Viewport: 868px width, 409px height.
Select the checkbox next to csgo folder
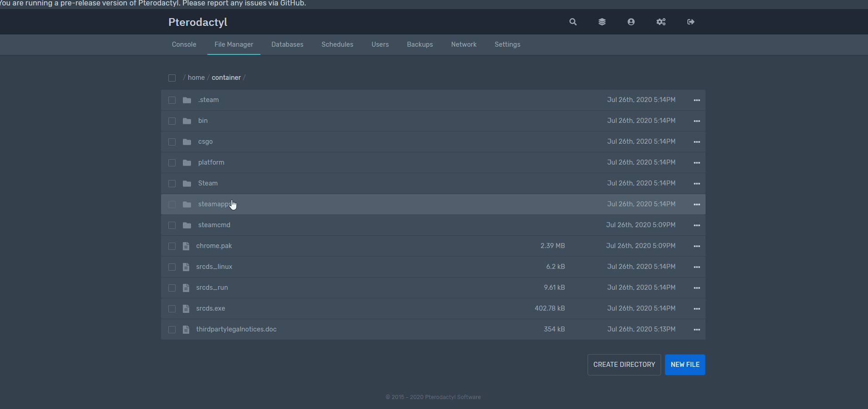tap(172, 141)
